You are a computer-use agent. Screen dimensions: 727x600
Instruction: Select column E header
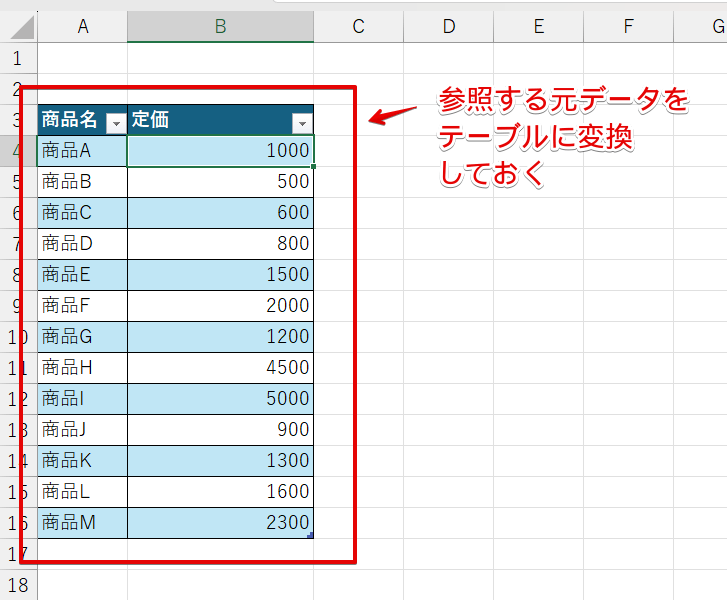coord(538,26)
